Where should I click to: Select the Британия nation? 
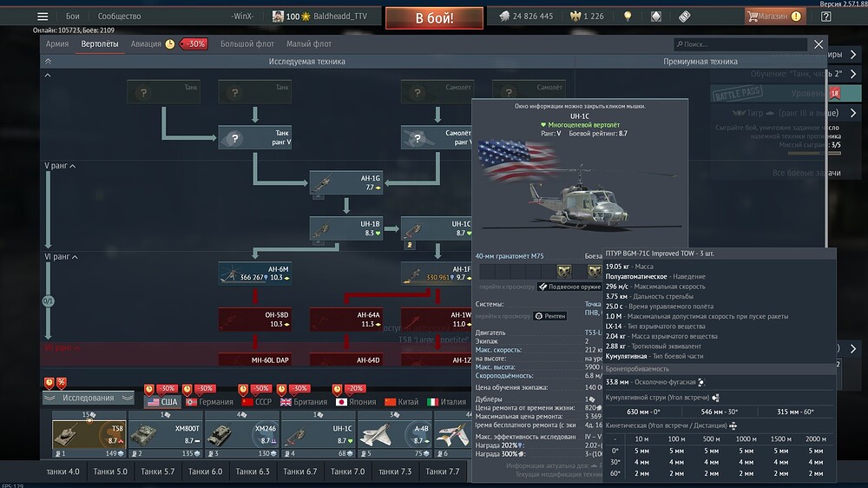[x=303, y=401]
